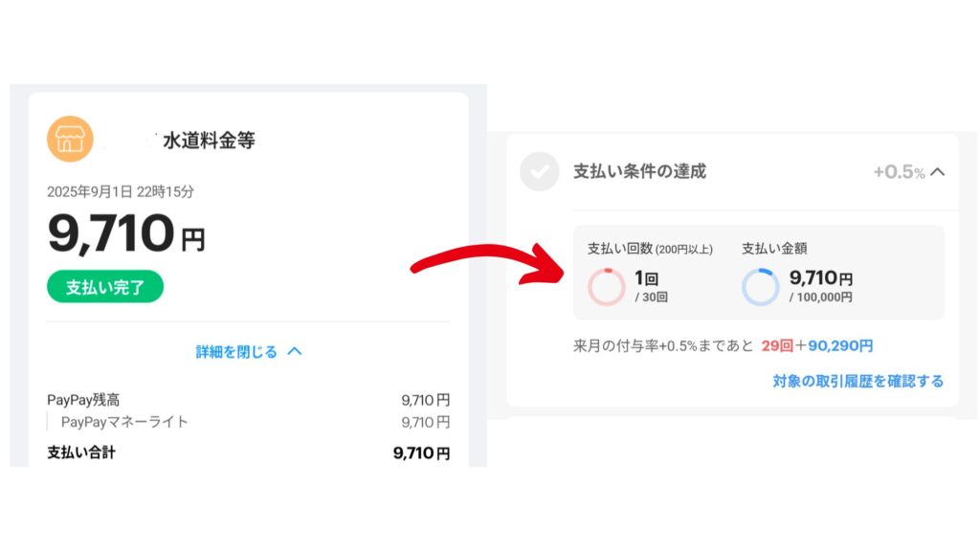
Task: Click the PayPay残高 row
Action: point(248,400)
